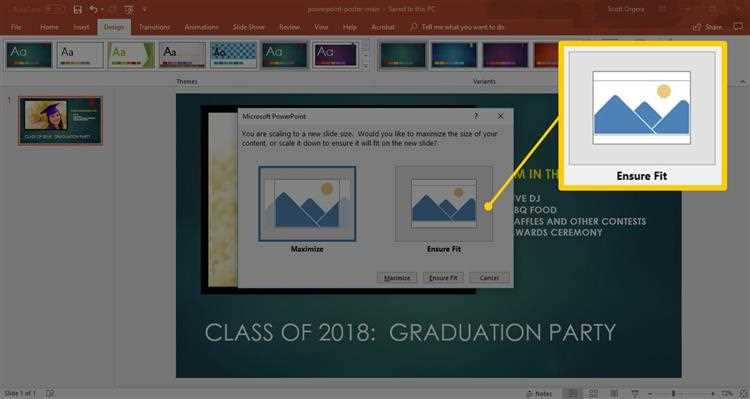The image size is (750, 399).
Task: Click the Save icon in quick access toolbar
Action: (x=77, y=10)
